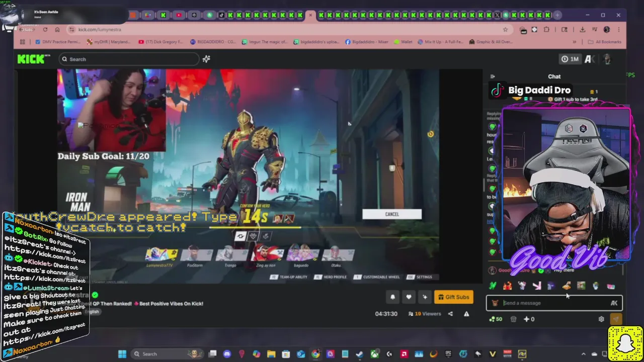644x362 pixels.
Task: Click the Daily Sub Goal 11/20 text
Action: point(103,156)
